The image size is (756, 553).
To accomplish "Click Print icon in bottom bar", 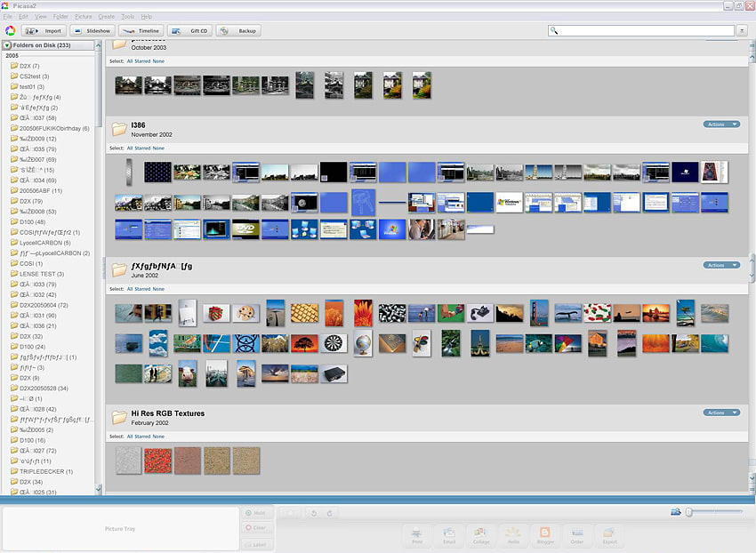I will pyautogui.click(x=417, y=535).
